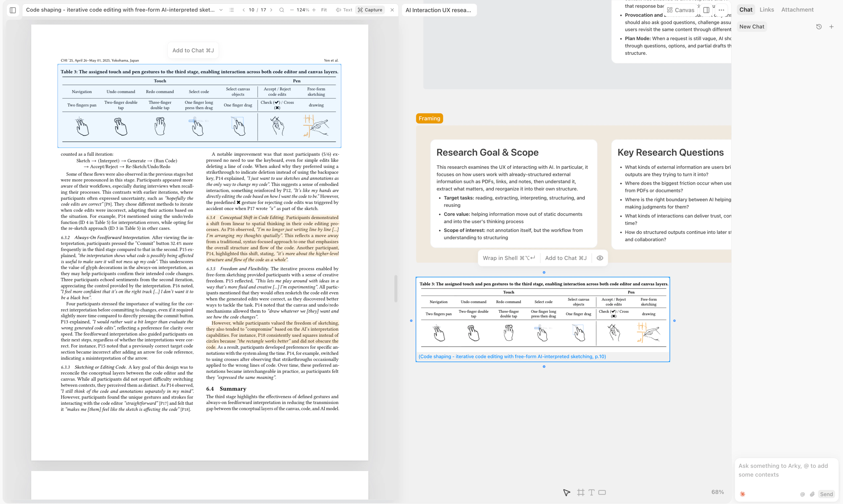Select the Rectangle shape tool

point(602,492)
